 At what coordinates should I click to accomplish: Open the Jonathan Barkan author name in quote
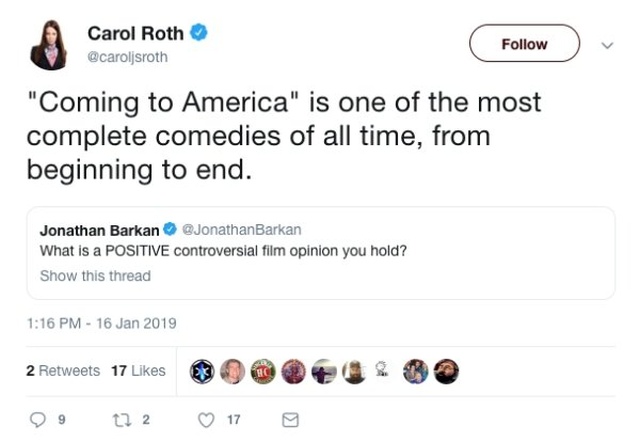99,231
